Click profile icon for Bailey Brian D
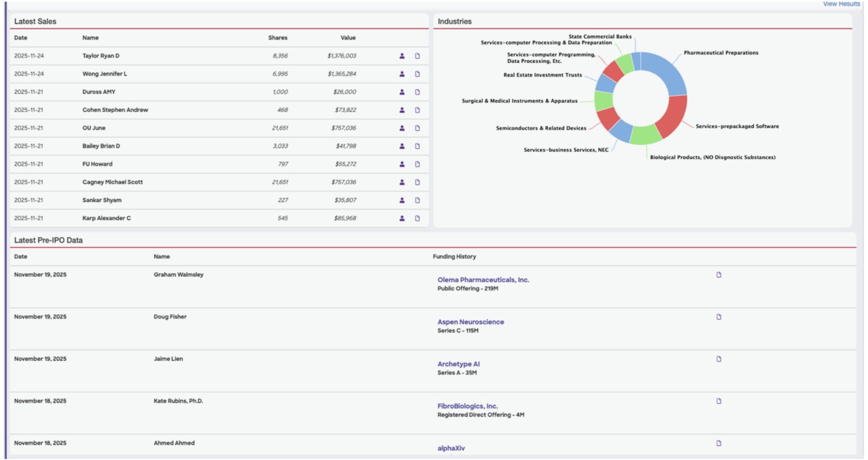The height and width of the screenshot is (460, 868). pyautogui.click(x=402, y=146)
